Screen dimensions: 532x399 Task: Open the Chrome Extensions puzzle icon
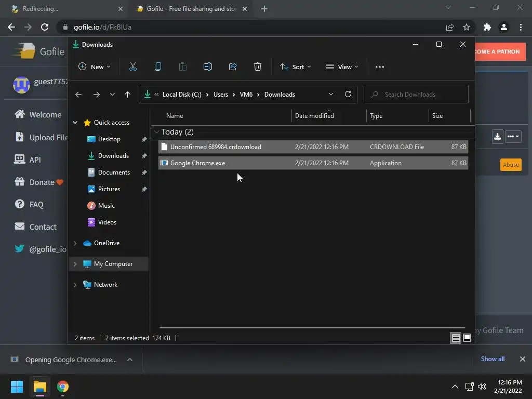pos(487,27)
